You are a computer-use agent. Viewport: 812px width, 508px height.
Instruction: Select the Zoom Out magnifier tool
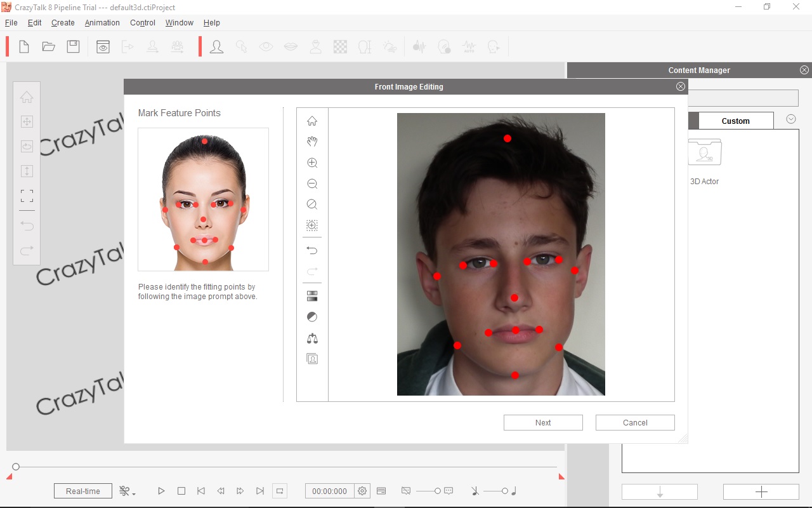click(x=312, y=184)
